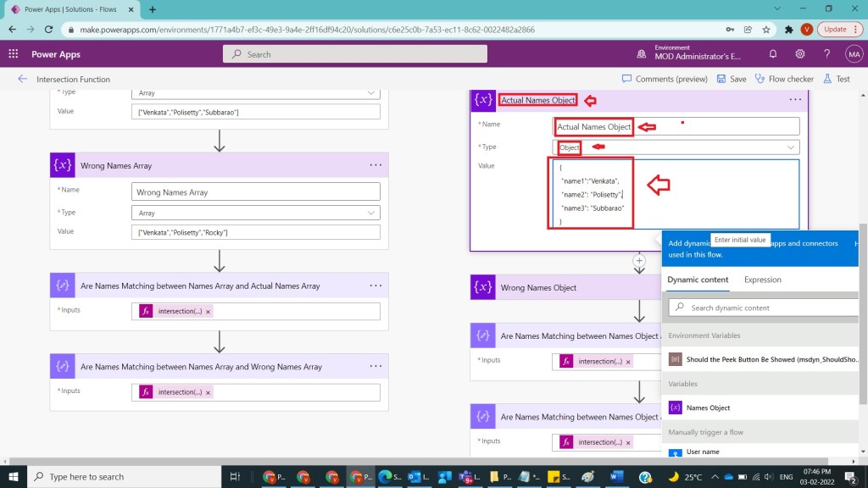This screenshot has height=488, width=868.
Task: Open the MOD Administrator's environment picker
Action: click(x=691, y=54)
